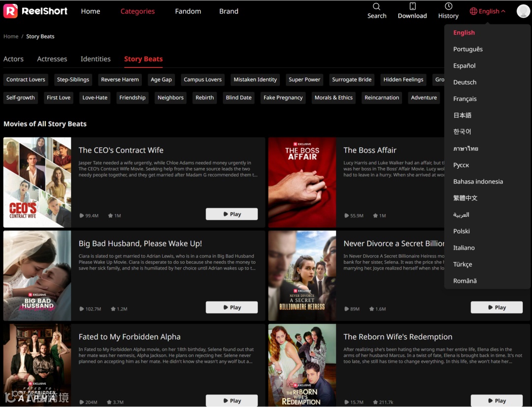The height and width of the screenshot is (407, 532).
Task: Filter by Love-Hate tag
Action: (95, 97)
